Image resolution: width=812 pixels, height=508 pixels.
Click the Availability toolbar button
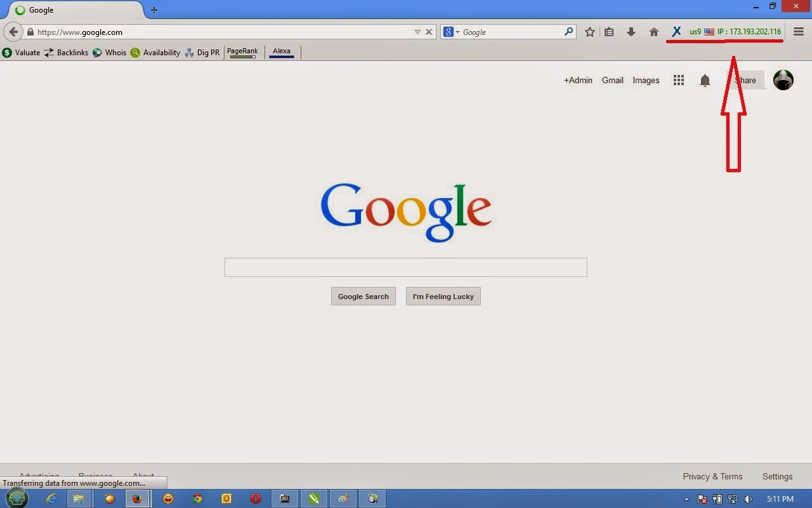tap(155, 53)
